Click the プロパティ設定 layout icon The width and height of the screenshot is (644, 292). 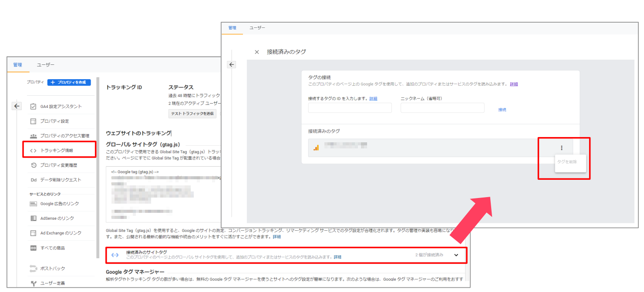click(33, 121)
